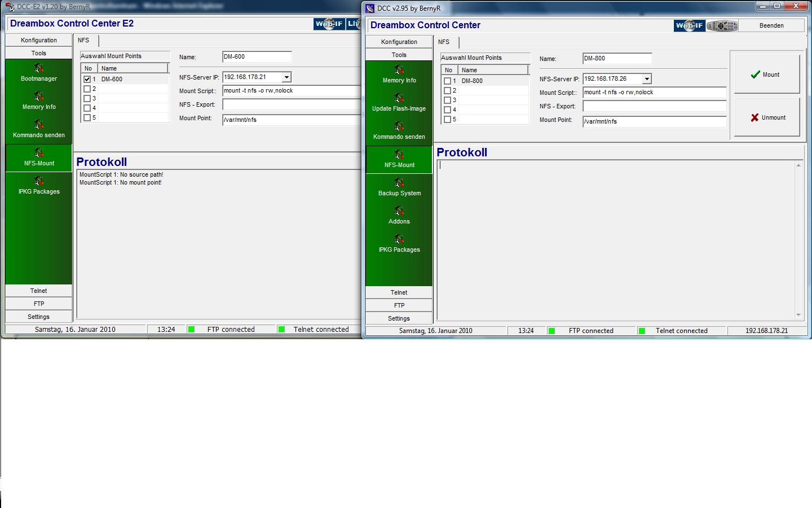The image size is (812, 508).
Task: Open Update Flash-Image tool
Action: click(x=399, y=103)
